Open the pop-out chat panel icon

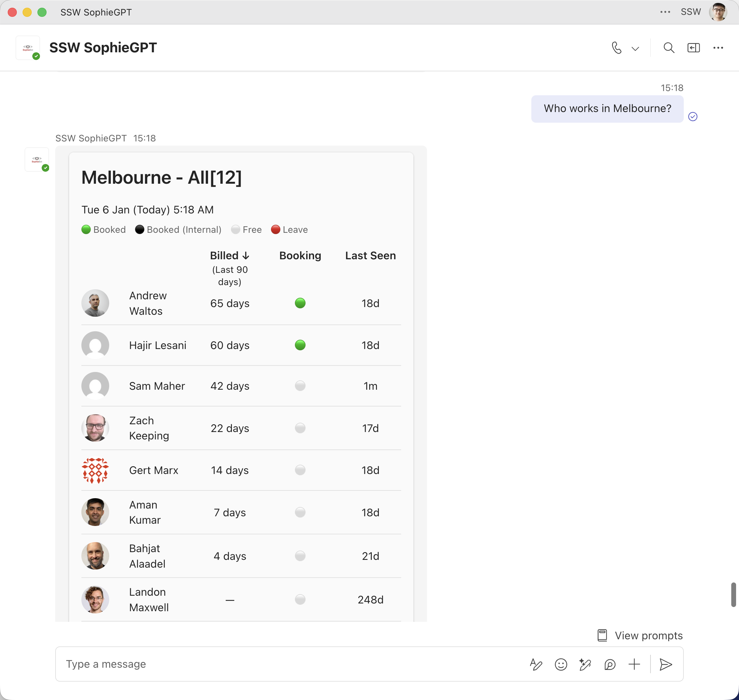click(x=693, y=48)
